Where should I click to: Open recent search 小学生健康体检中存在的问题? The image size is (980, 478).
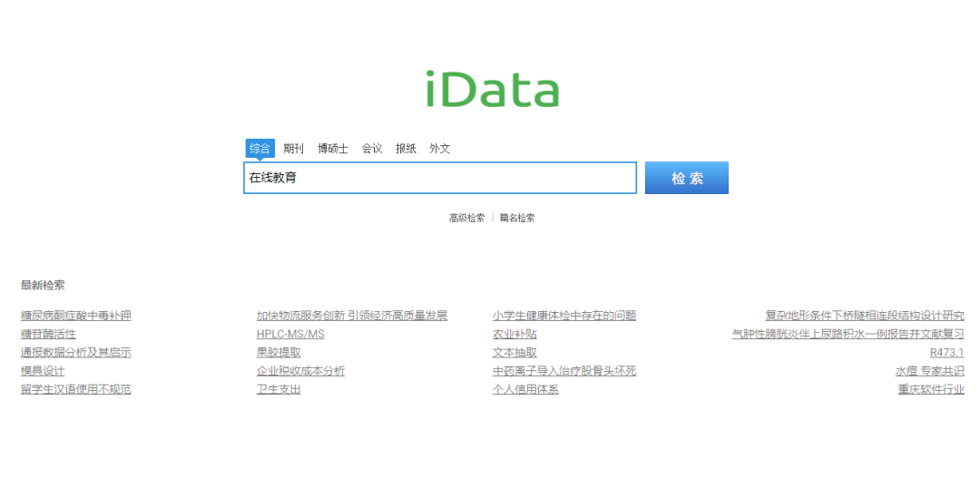[x=564, y=316]
